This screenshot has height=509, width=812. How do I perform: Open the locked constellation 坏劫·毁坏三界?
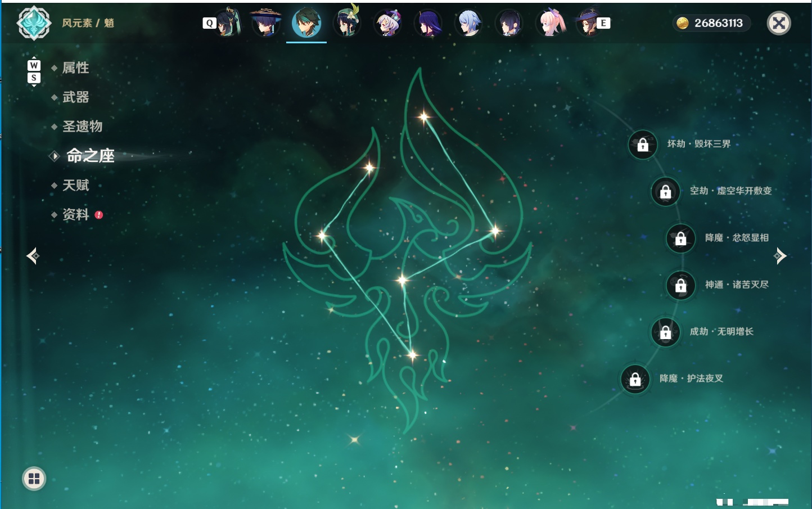point(643,145)
